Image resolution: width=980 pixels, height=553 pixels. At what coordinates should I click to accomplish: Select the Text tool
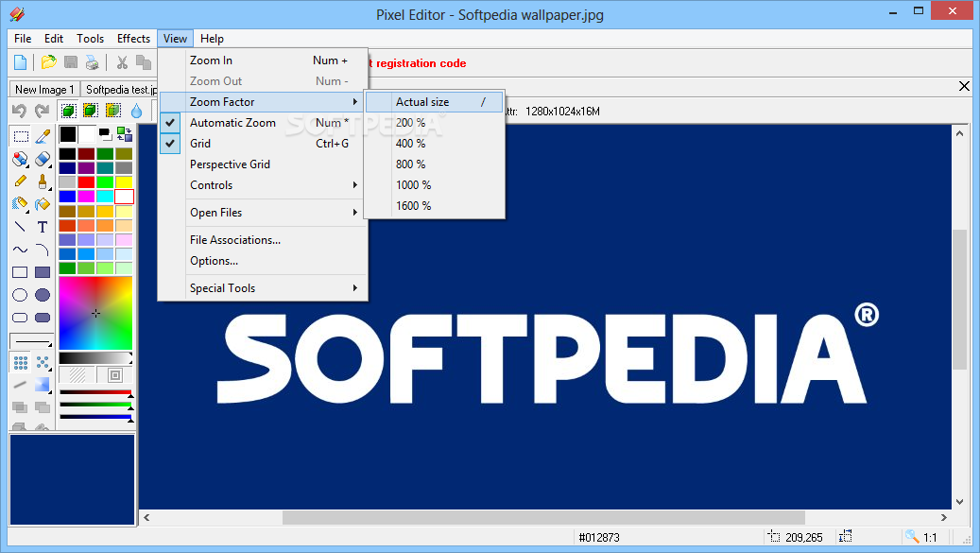pyautogui.click(x=43, y=227)
